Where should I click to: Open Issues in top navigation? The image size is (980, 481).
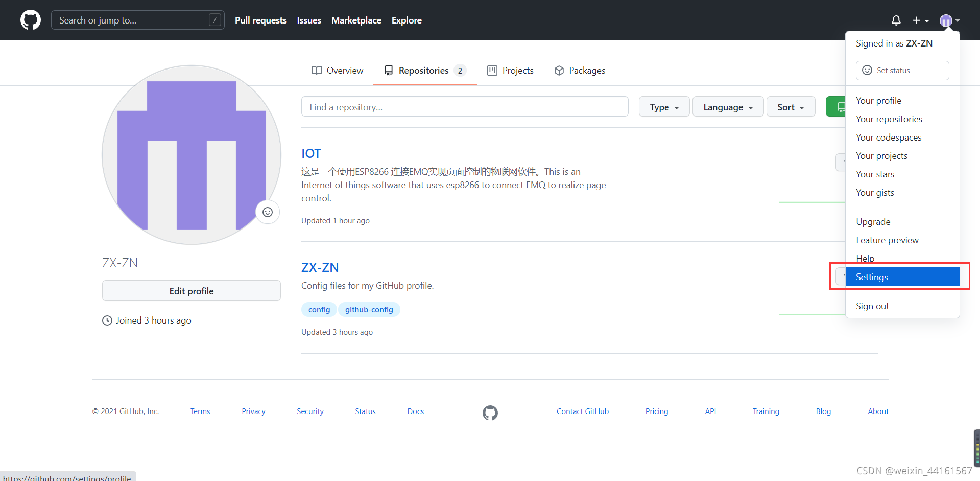click(309, 20)
